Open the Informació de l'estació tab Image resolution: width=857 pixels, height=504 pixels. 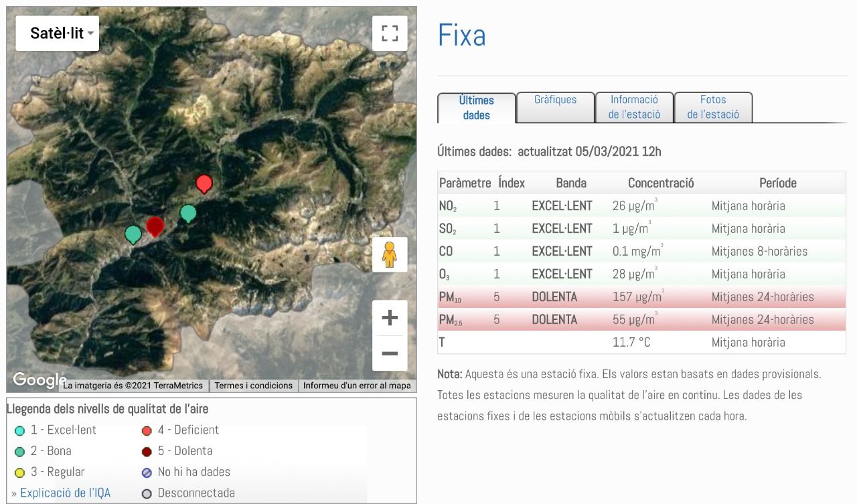[634, 107]
